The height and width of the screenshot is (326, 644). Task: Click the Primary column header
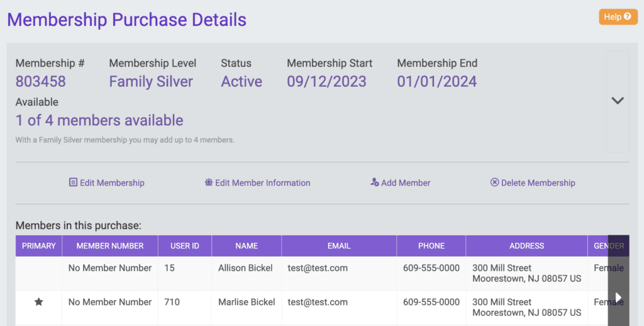point(38,246)
